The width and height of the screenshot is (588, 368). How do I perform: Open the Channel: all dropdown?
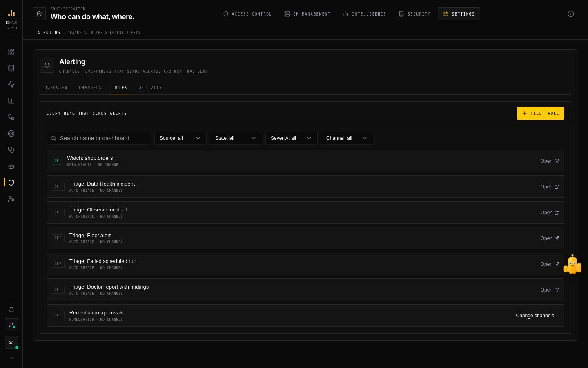[347, 138]
